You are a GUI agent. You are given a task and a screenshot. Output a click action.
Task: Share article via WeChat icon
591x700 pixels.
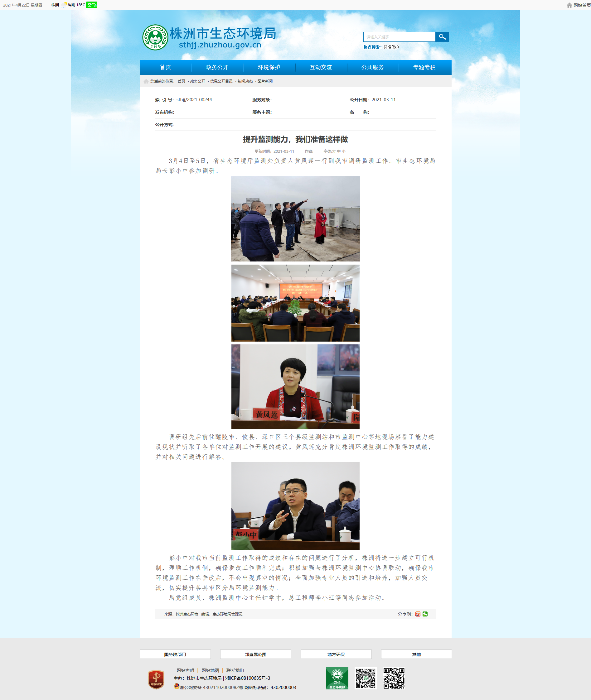425,614
